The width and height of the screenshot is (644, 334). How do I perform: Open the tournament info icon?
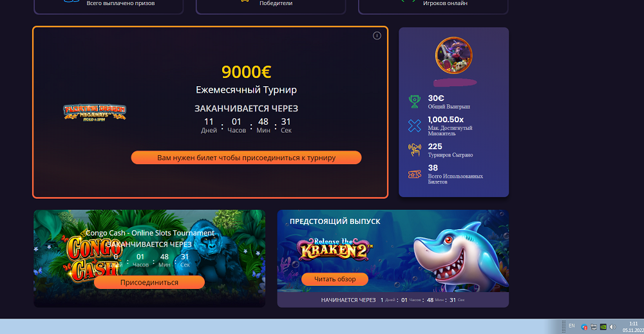click(377, 35)
